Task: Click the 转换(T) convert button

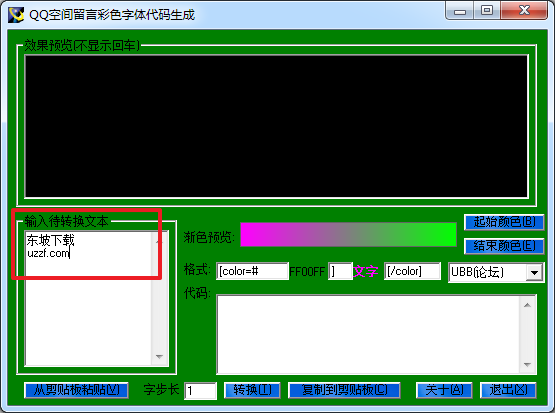Action: [x=252, y=390]
